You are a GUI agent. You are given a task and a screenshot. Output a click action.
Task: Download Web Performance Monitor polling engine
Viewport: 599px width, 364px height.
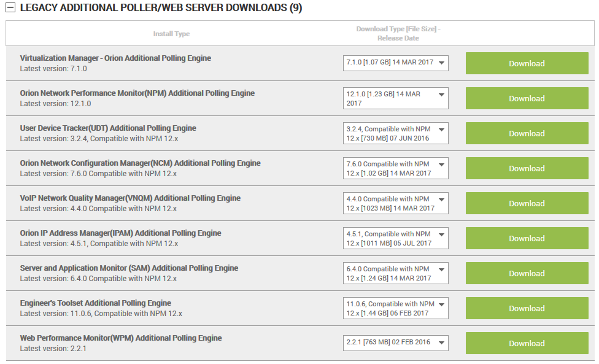tap(527, 343)
